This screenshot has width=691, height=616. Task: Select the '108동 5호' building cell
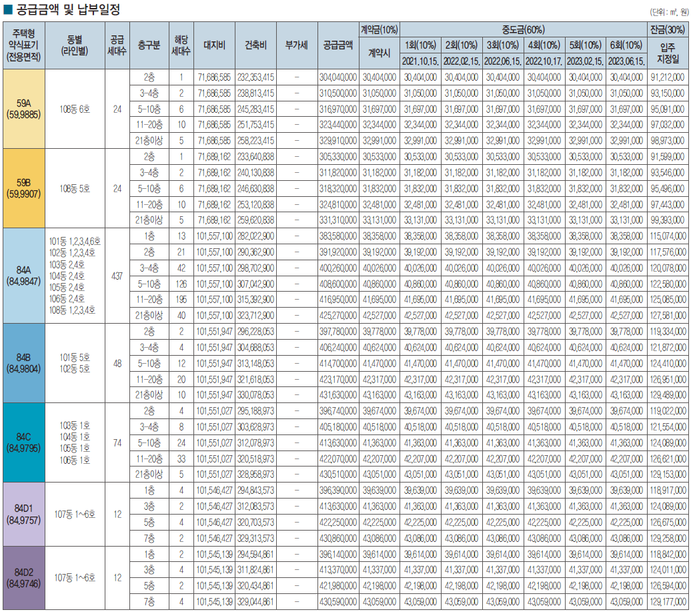(75, 189)
